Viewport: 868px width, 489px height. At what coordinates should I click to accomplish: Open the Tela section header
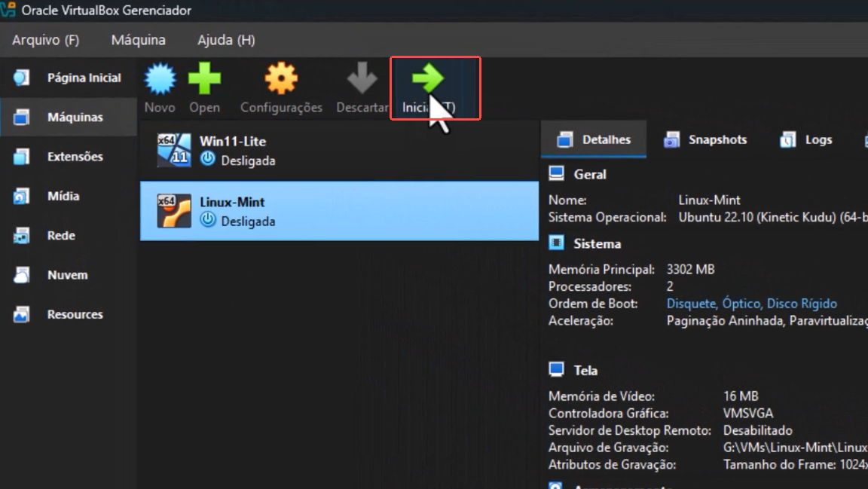point(585,371)
